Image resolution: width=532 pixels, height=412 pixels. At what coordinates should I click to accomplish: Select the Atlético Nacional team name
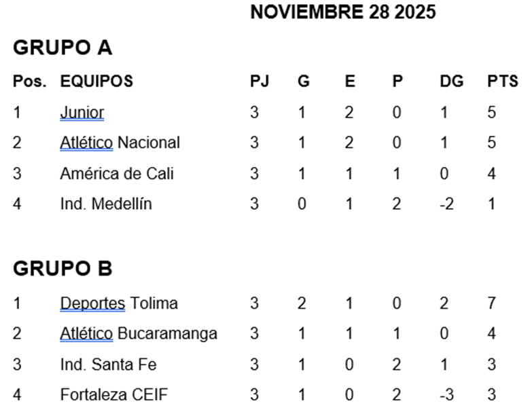tap(120, 143)
